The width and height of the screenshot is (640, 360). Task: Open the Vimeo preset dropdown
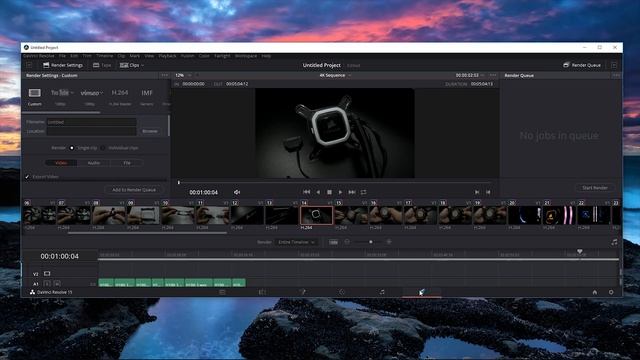(91, 93)
